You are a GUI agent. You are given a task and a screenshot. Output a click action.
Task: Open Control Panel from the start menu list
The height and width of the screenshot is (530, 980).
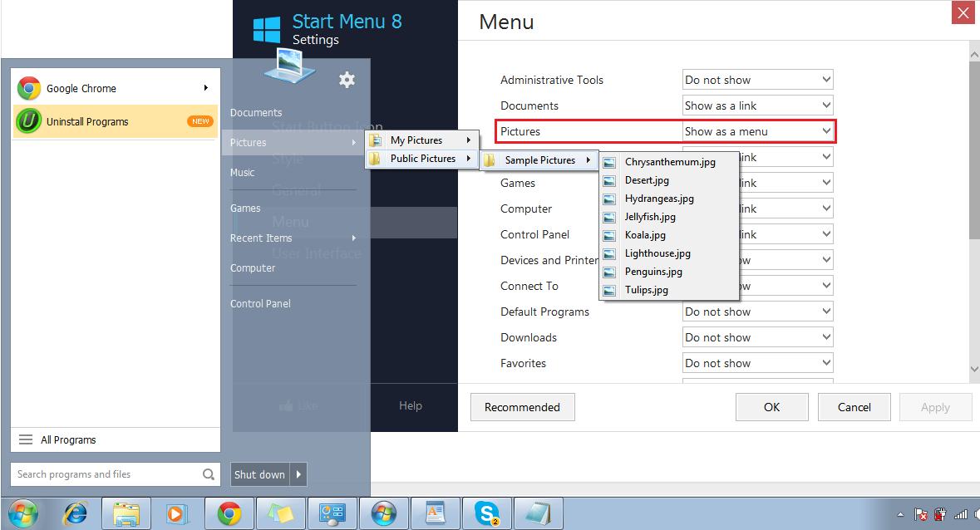pyautogui.click(x=261, y=303)
